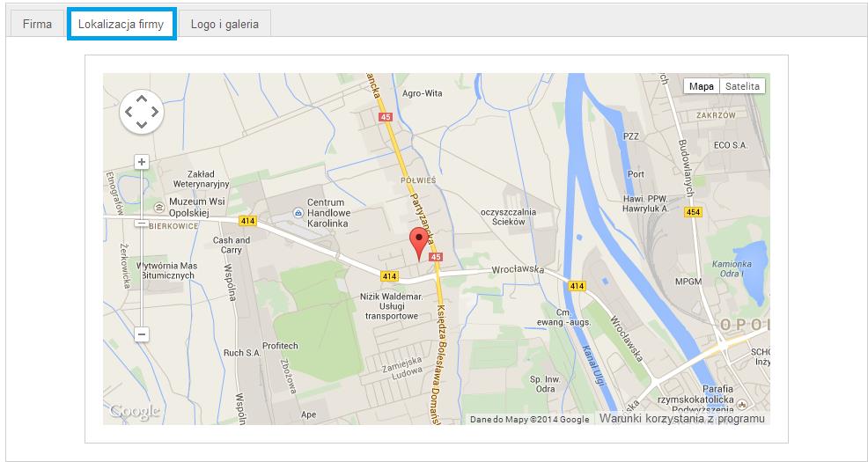Click the road 454 shield
The height and width of the screenshot is (462, 868).
point(694,212)
